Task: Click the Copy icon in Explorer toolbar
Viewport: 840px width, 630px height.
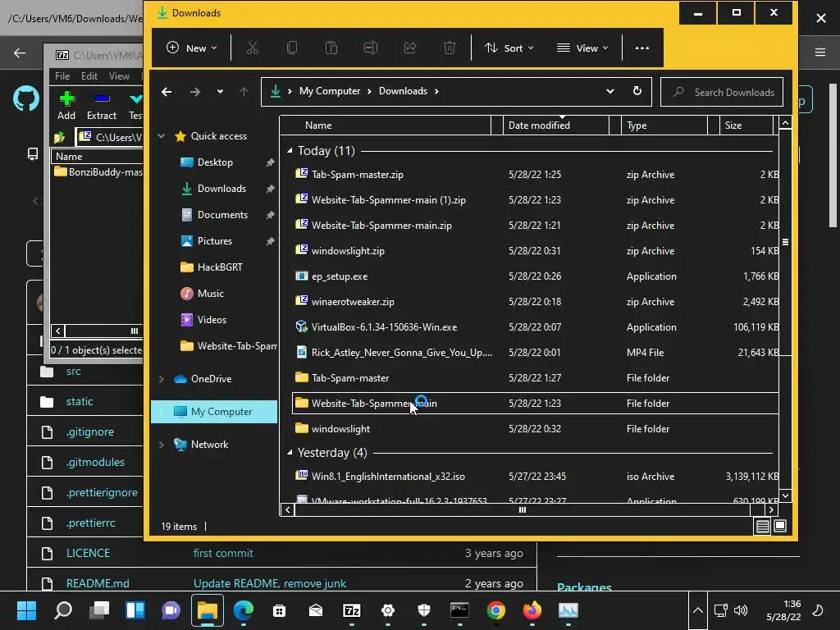Action: click(292, 48)
